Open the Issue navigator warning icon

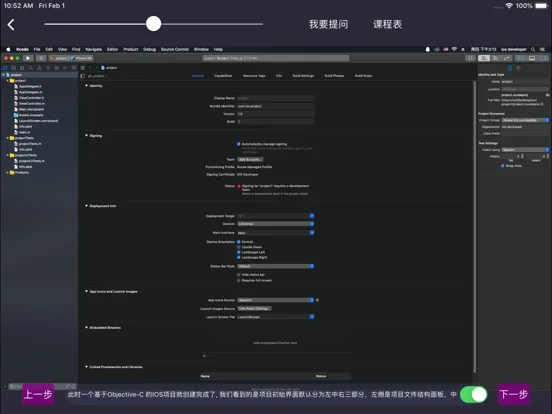tap(39, 68)
